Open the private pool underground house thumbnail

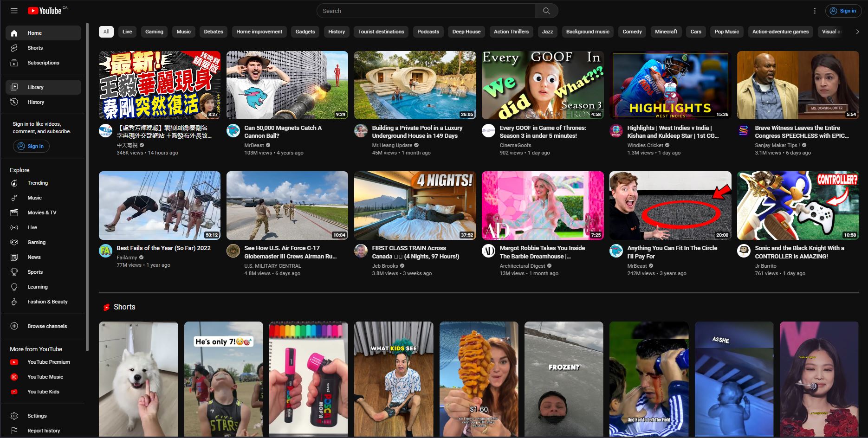pos(415,85)
